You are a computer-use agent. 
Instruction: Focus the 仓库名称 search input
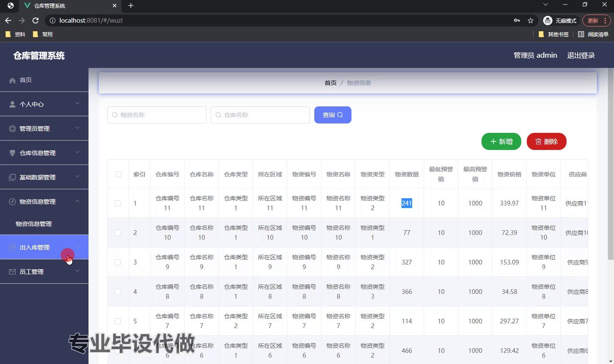[x=260, y=115]
